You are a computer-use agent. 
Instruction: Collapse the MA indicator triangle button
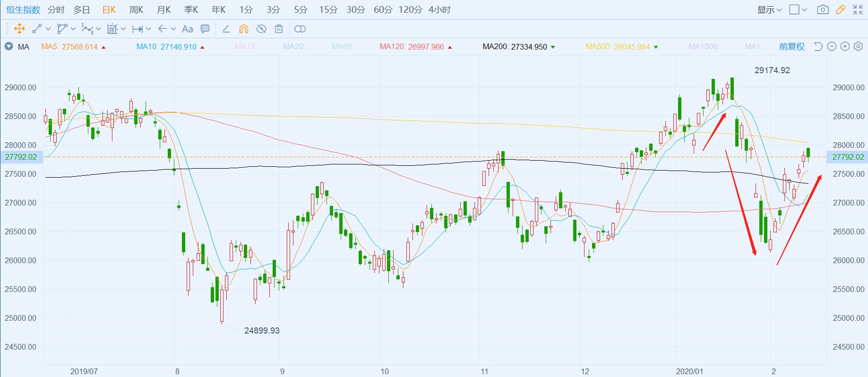pyautogui.click(x=9, y=46)
